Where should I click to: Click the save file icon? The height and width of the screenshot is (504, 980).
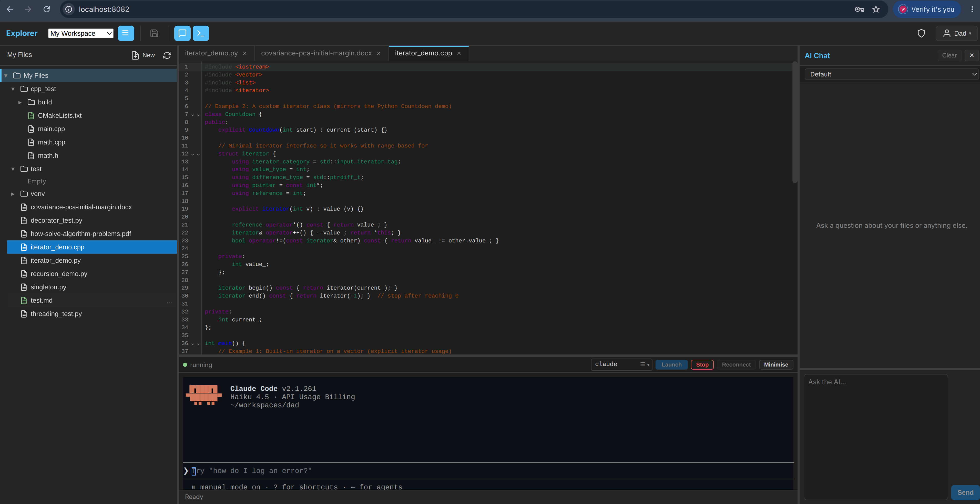154,33
